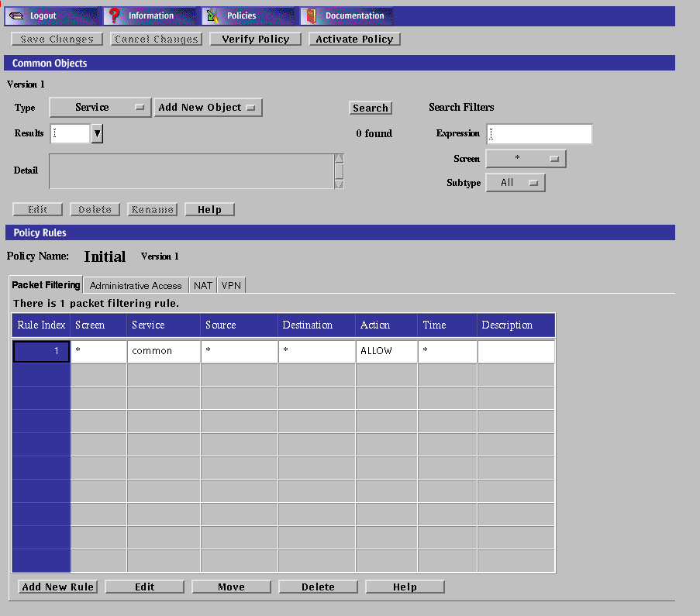The width and height of the screenshot is (700, 616).
Task: Open the Documentation menu item
Action: [347, 16]
